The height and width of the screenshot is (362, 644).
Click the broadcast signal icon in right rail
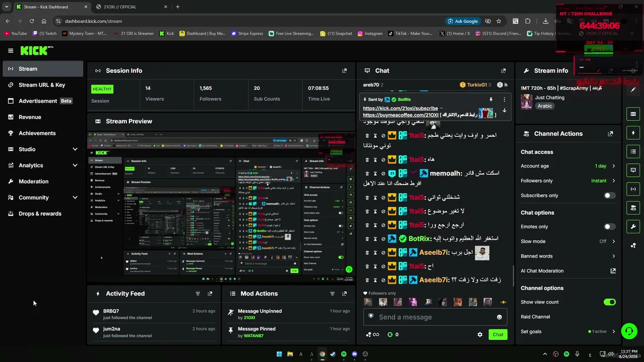[x=633, y=189]
